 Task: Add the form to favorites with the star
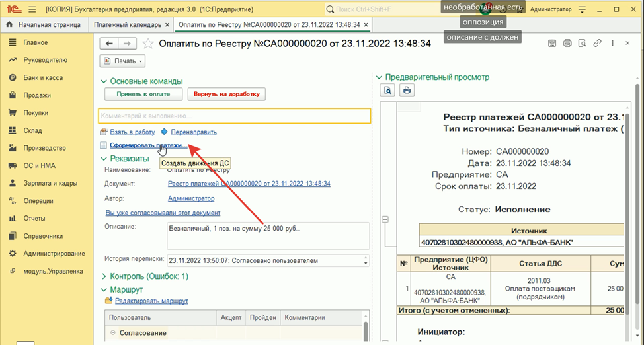148,44
